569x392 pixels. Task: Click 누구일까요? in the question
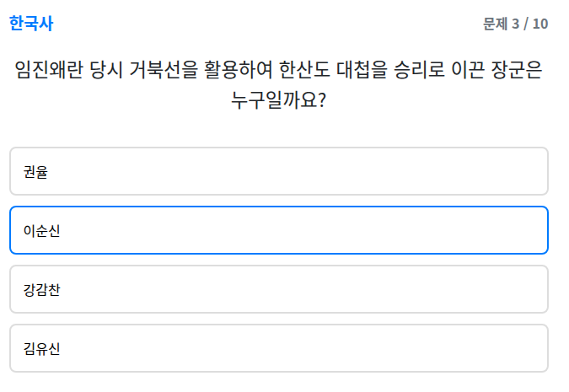279,101
